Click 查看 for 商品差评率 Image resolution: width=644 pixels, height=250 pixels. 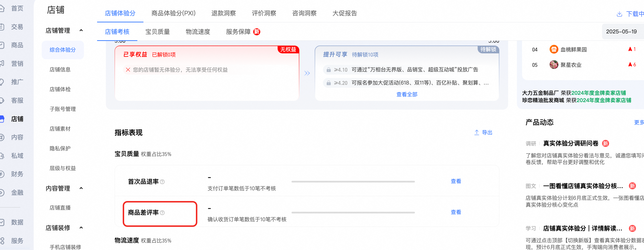coord(456,212)
